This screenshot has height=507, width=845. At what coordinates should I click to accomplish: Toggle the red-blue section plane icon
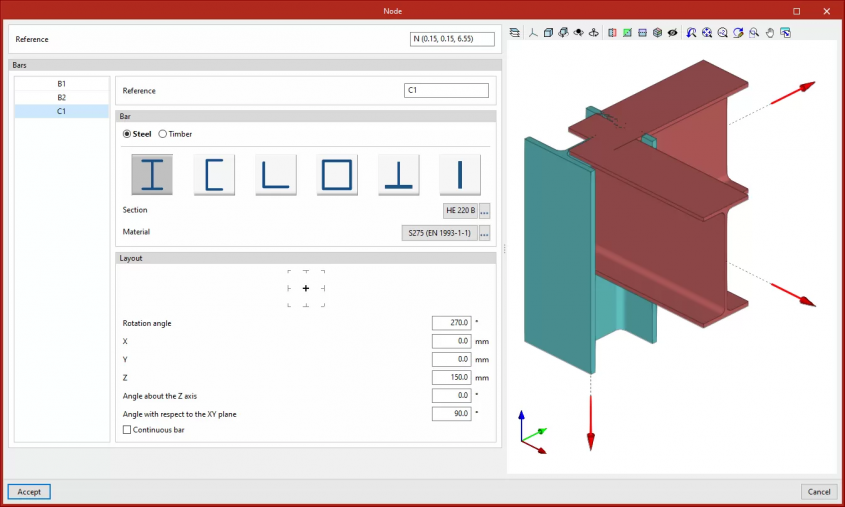click(612, 33)
